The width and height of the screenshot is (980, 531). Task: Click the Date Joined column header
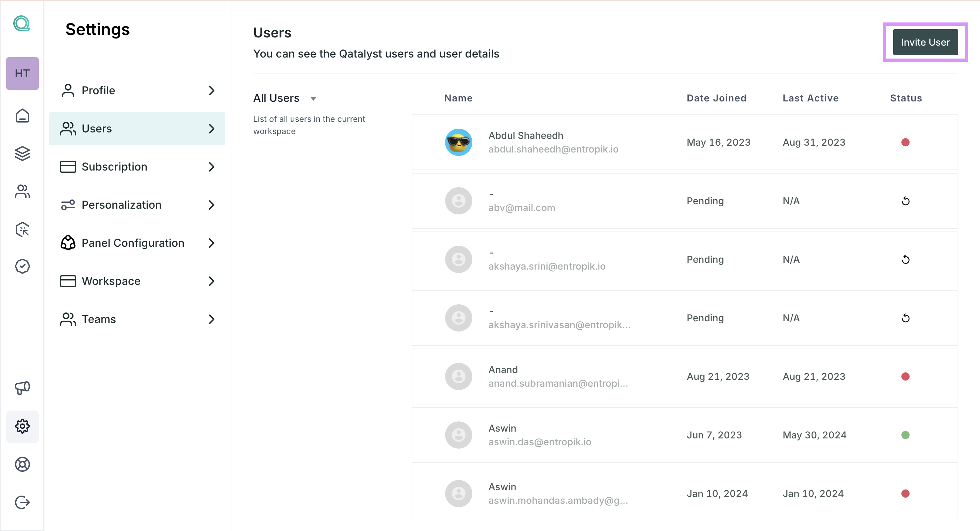[716, 98]
